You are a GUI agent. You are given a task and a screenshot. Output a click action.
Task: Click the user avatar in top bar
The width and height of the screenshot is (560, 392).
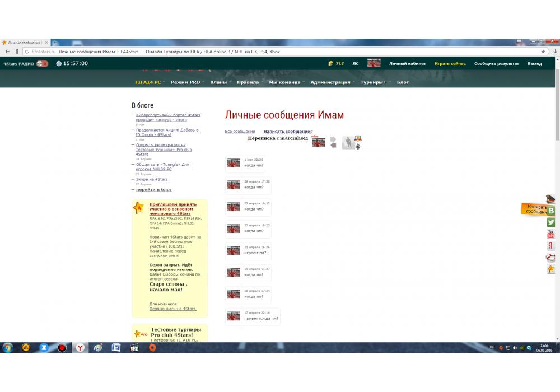coord(374,63)
